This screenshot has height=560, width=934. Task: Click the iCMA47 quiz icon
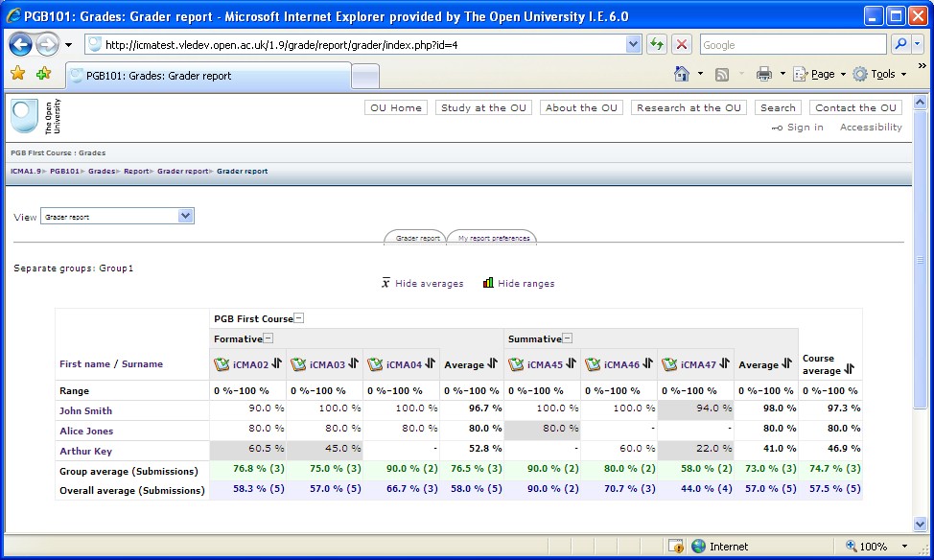pos(669,364)
